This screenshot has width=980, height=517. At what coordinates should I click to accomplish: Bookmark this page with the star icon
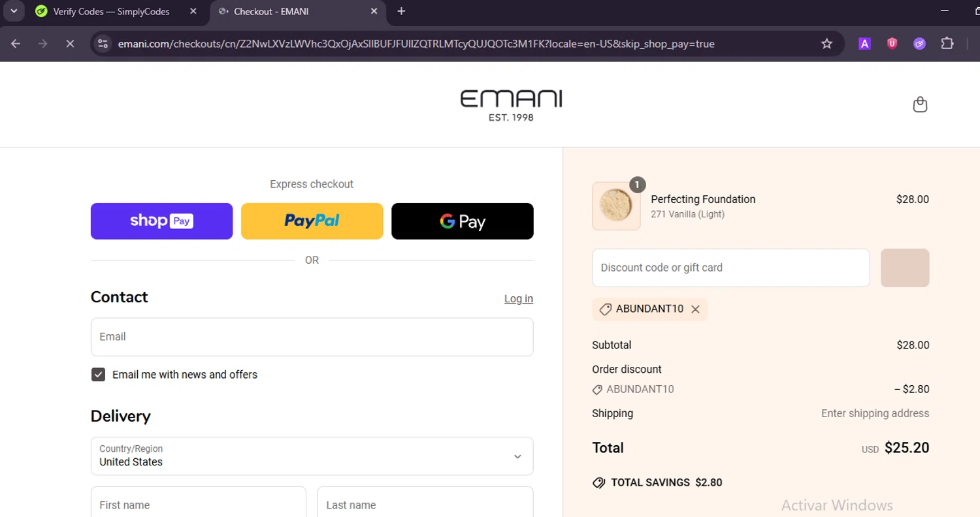pyautogui.click(x=826, y=44)
